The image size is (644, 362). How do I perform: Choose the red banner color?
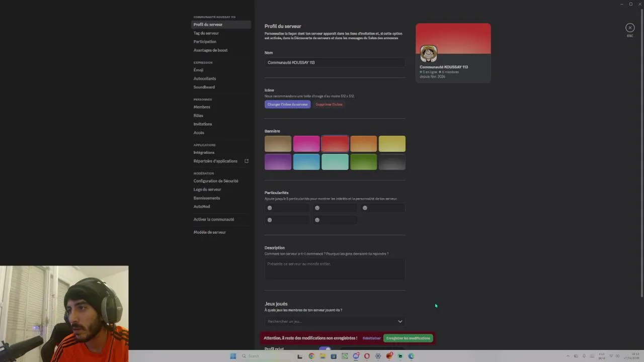335,144
